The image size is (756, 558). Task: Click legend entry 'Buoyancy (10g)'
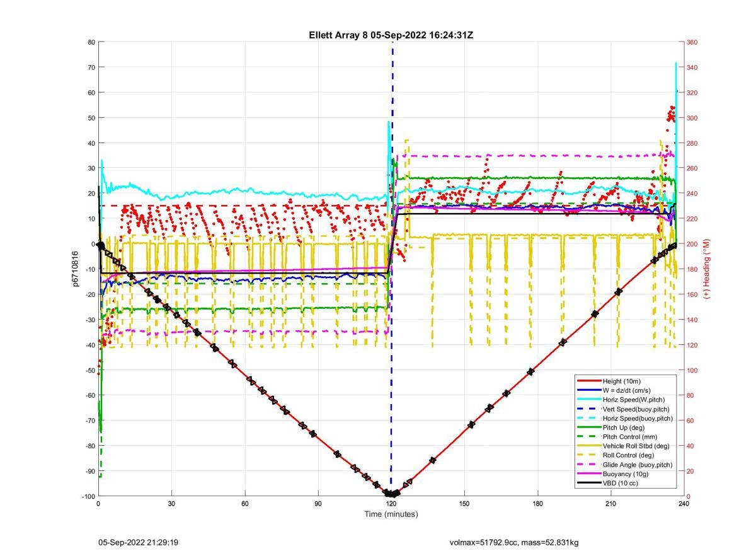[625, 474]
